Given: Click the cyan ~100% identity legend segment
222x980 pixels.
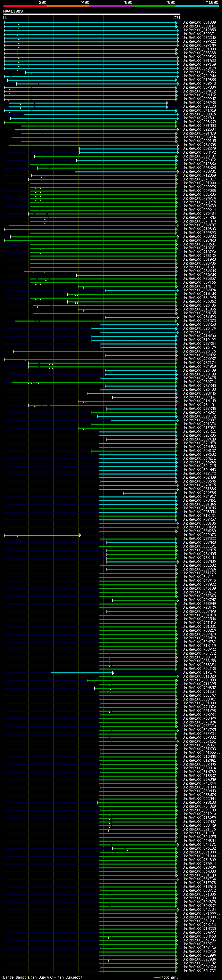Looking at the screenshot, I should (x=197, y=6).
